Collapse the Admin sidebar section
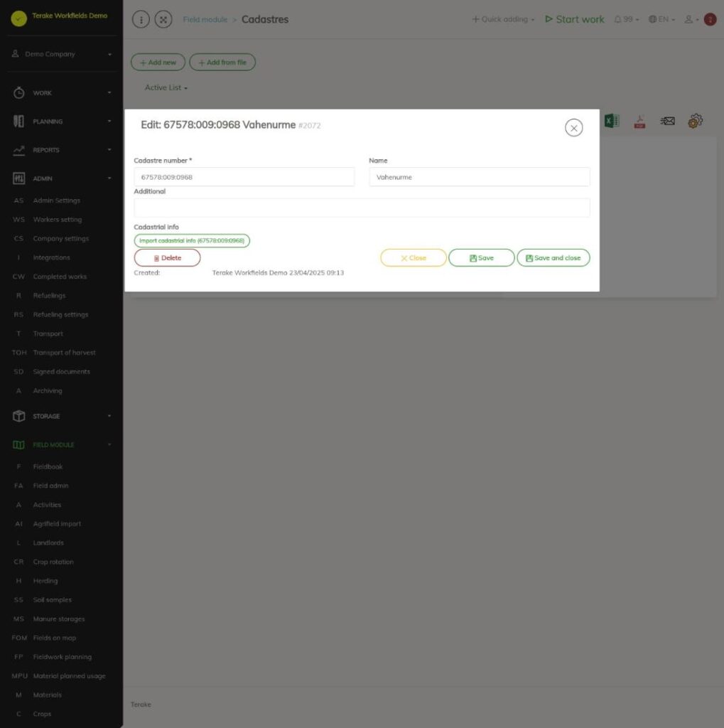The height and width of the screenshot is (728, 724). point(62,178)
